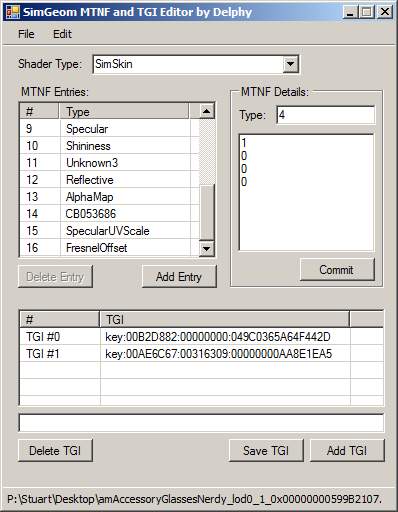
Task: Expand the Shader Type dropdown arrow
Action: coord(290,64)
